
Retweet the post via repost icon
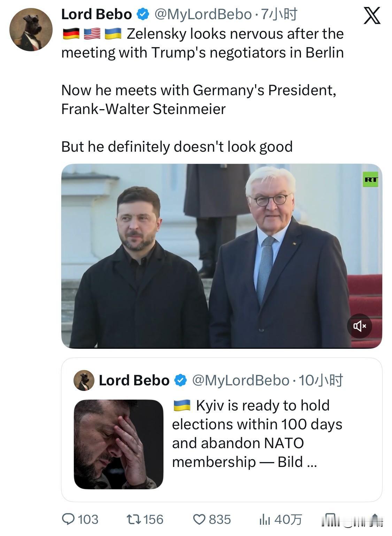(134, 519)
